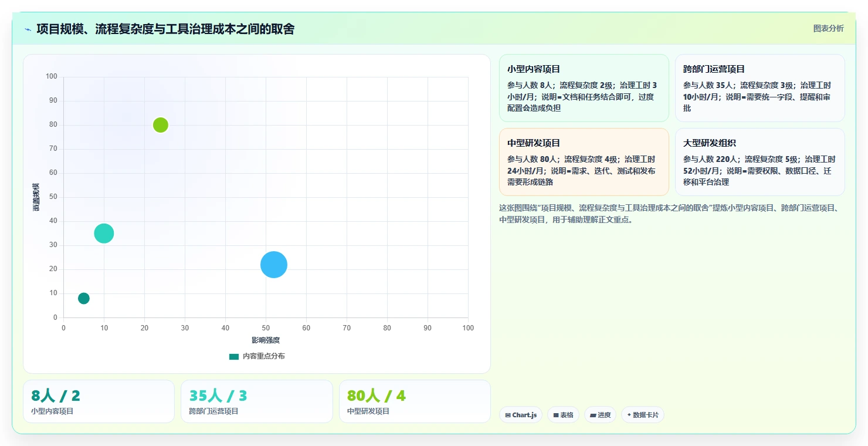868x446 pixels.
Task: Select the dark teal bubble on the chart
Action: tap(84, 298)
